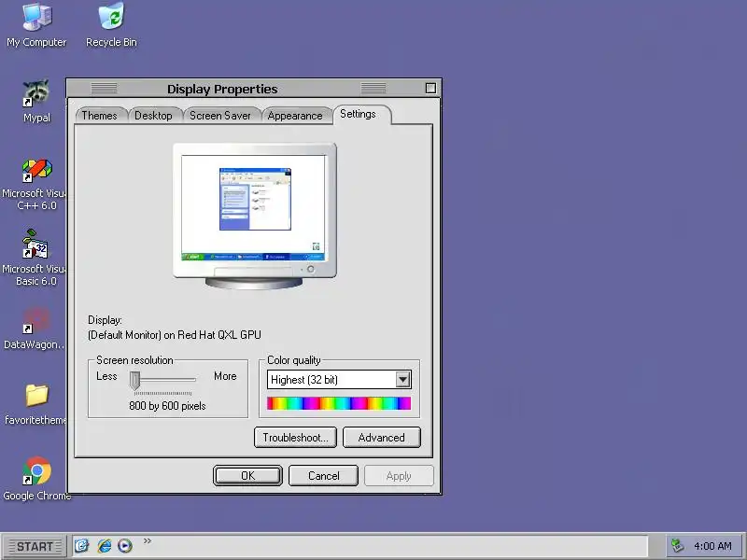
Task: Select the Settings tab
Action: point(361,114)
